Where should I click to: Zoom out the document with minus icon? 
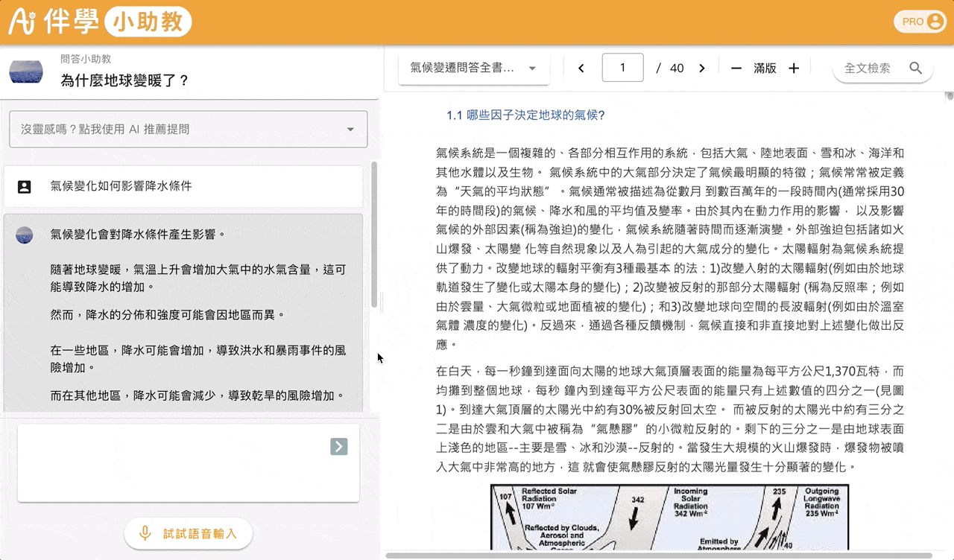736,69
